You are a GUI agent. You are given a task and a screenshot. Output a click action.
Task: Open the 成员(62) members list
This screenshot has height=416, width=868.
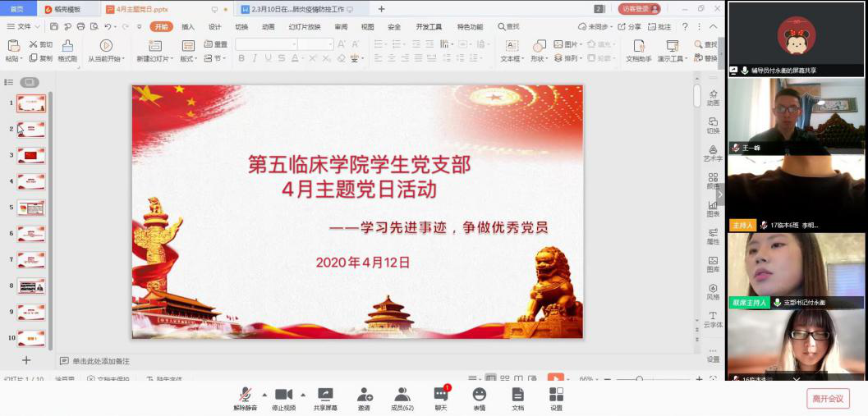tap(402, 398)
